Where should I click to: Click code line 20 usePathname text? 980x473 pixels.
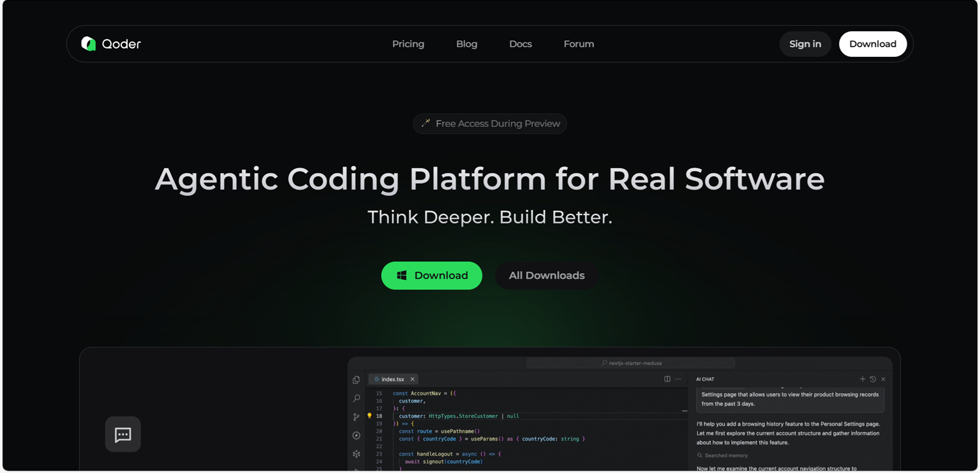click(x=459, y=432)
